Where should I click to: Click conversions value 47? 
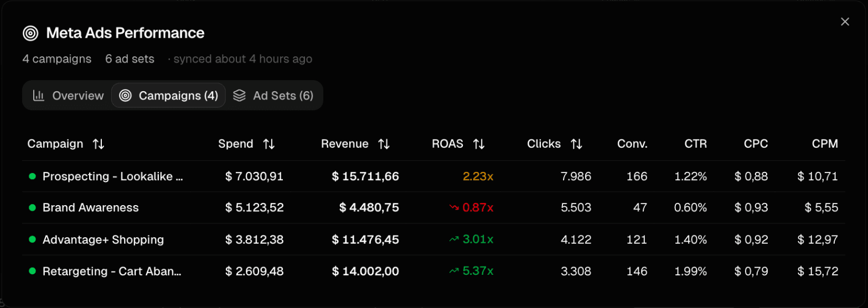pyautogui.click(x=640, y=208)
